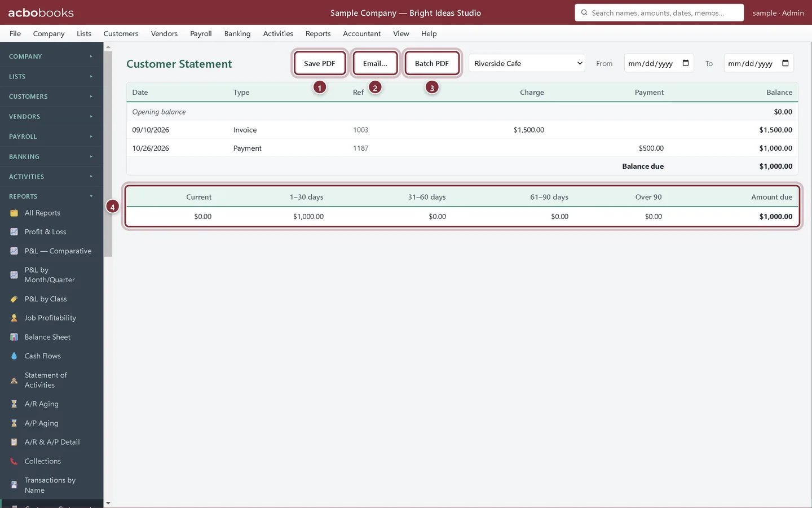Open the Help menu
This screenshot has width=812, height=508.
point(429,34)
